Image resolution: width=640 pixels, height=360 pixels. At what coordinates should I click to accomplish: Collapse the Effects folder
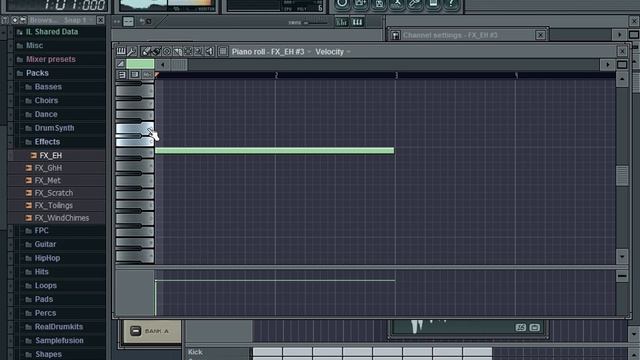47,142
